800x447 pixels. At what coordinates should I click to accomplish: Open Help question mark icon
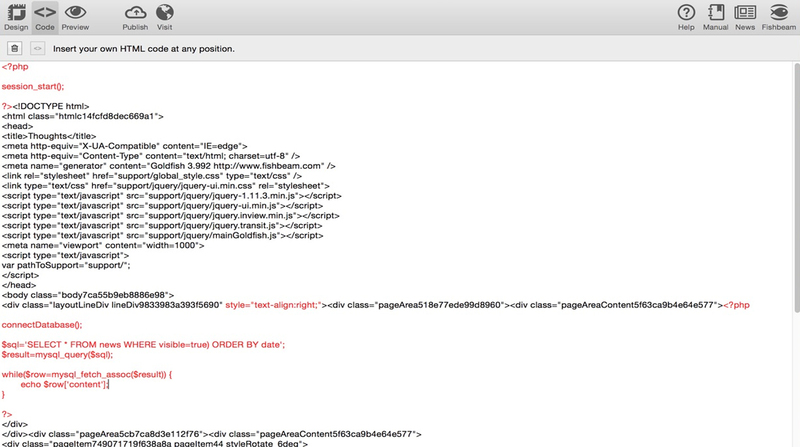click(x=686, y=17)
